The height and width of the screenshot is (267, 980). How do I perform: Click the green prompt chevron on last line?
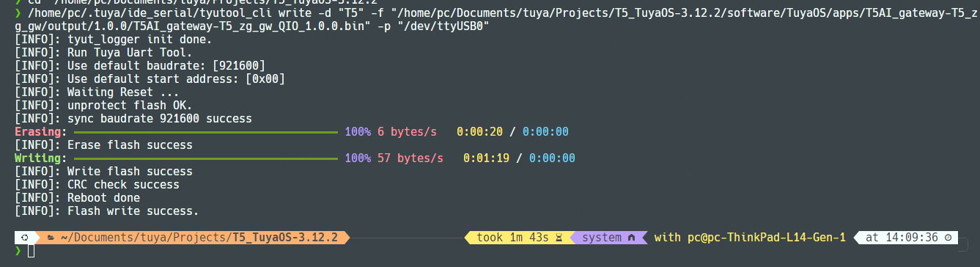click(x=18, y=251)
